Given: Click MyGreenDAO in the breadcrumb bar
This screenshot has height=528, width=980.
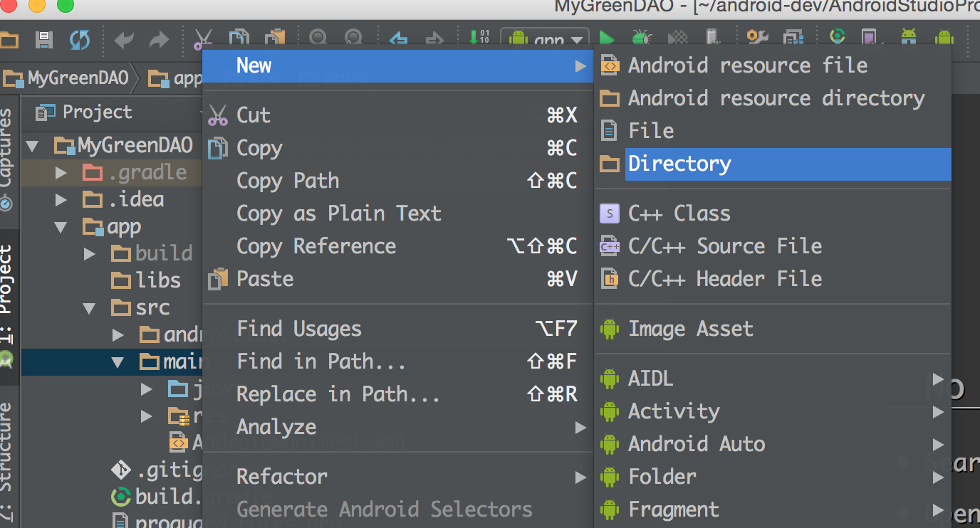Looking at the screenshot, I should pyautogui.click(x=78, y=79).
